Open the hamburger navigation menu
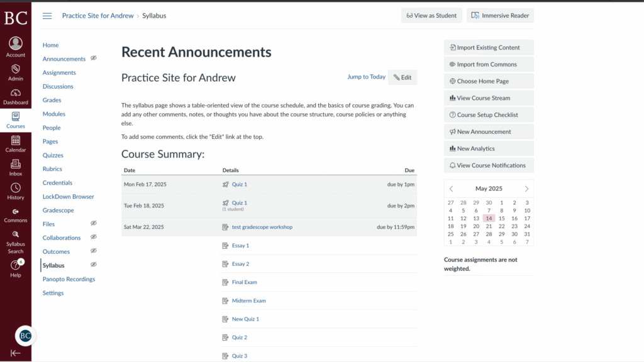 click(47, 16)
